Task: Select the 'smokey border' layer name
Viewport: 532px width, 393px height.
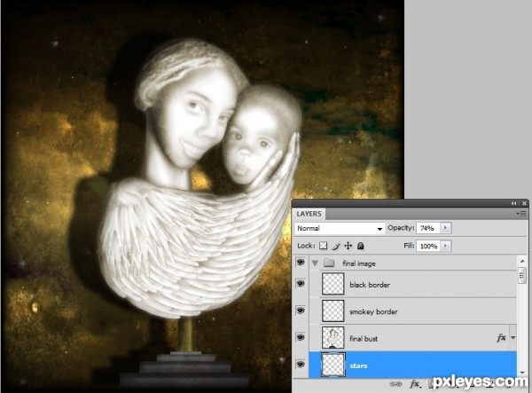Action: pos(373,311)
